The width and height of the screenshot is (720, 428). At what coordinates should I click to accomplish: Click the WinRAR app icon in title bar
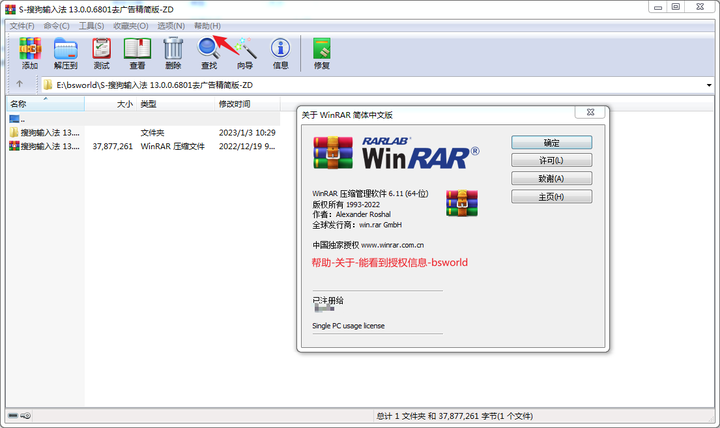point(10,9)
